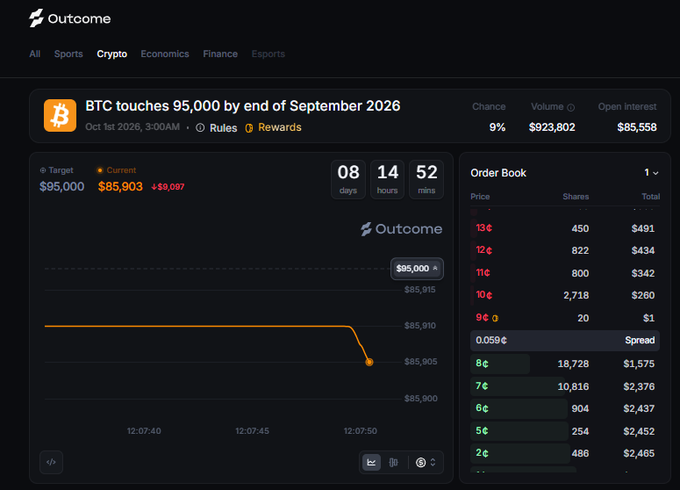This screenshot has width=680, height=490.
Task: Click the 2,718 shares cell
Action: [576, 295]
